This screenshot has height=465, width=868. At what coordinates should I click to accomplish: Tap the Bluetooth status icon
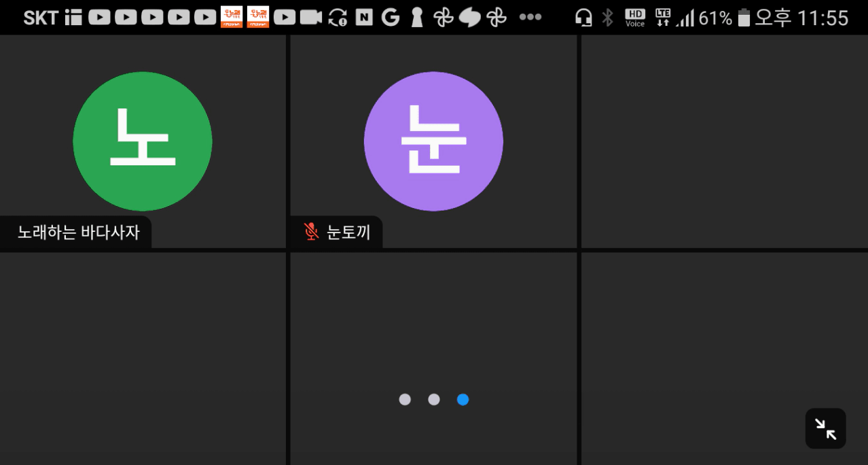[x=608, y=18]
